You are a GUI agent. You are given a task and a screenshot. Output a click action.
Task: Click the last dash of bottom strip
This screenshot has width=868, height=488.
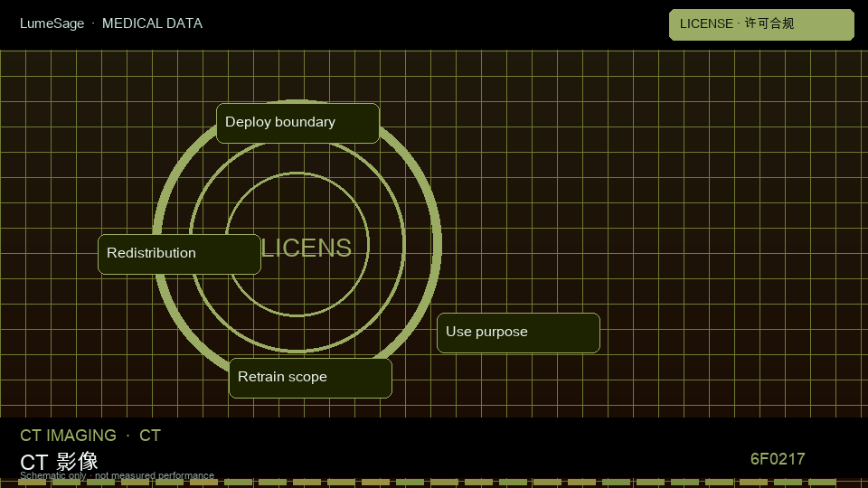pos(822,483)
